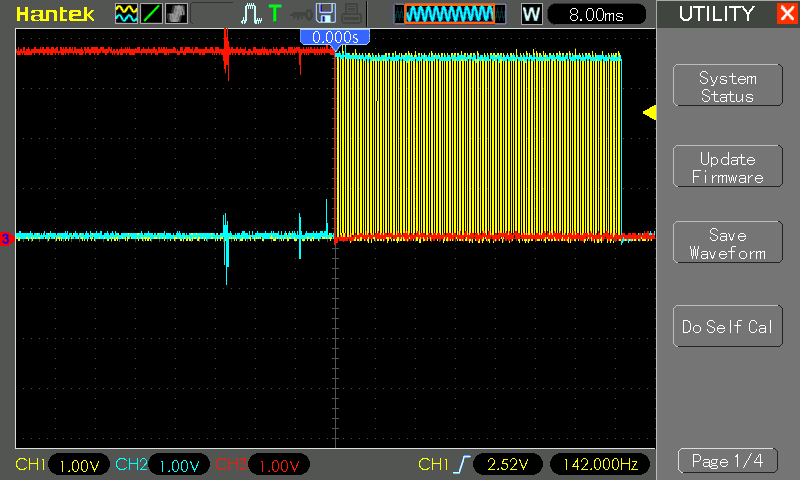Click the 2.52V trigger level readout
800x480 pixels.
(507, 465)
